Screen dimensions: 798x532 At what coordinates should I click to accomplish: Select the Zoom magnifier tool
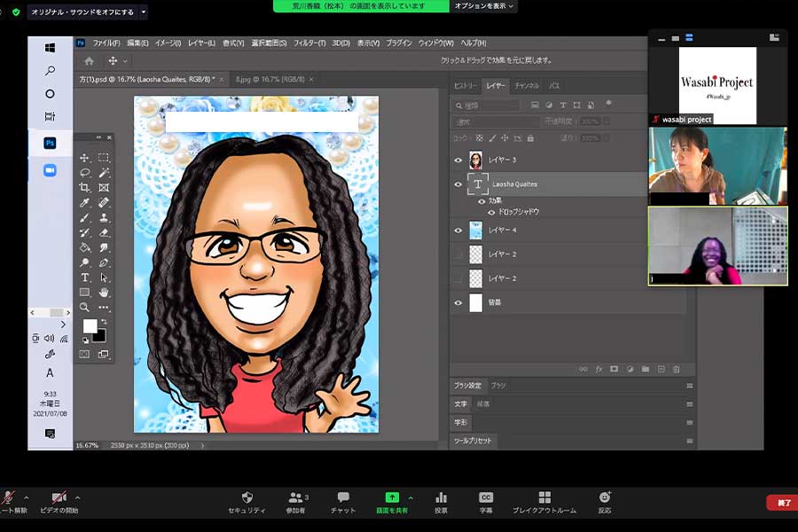(84, 308)
